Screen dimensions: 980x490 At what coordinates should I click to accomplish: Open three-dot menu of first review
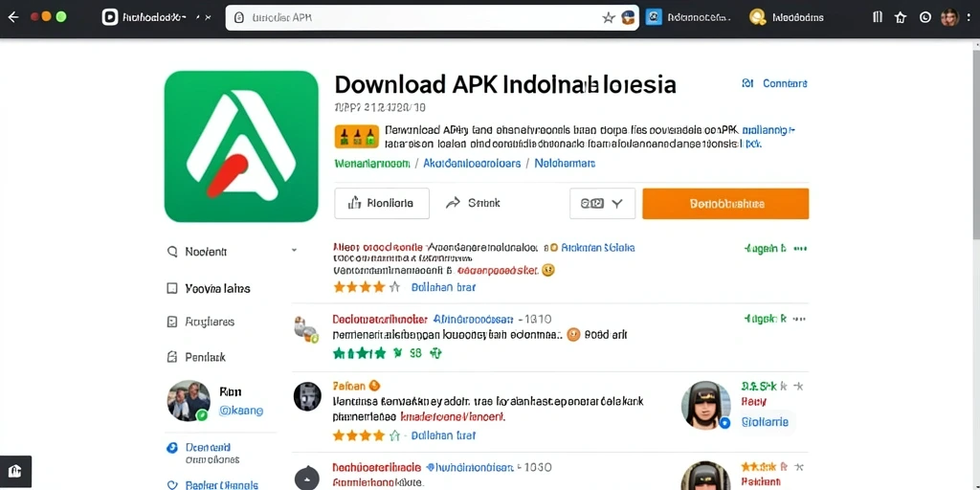[800, 249]
